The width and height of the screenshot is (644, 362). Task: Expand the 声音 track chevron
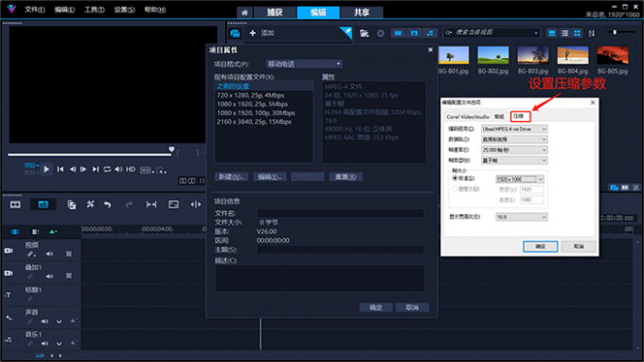[x=59, y=321]
